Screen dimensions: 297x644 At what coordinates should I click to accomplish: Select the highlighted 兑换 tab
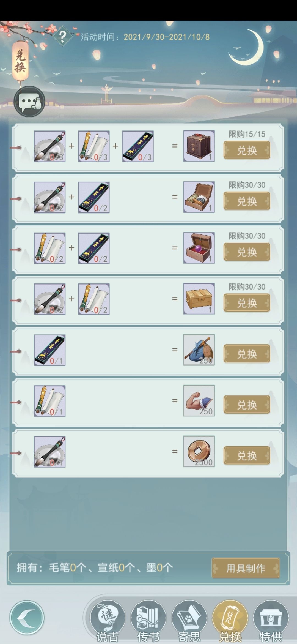click(230, 621)
